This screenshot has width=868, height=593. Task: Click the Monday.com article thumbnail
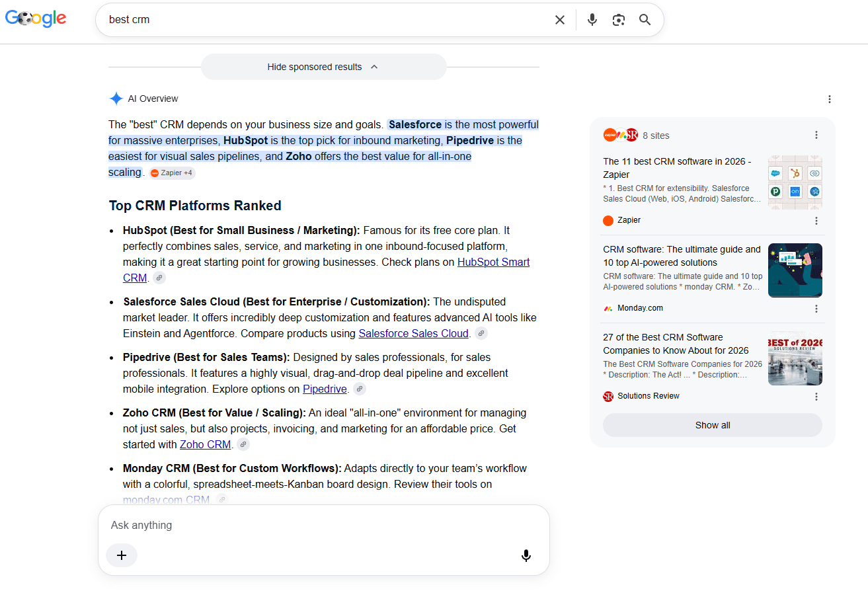click(795, 270)
